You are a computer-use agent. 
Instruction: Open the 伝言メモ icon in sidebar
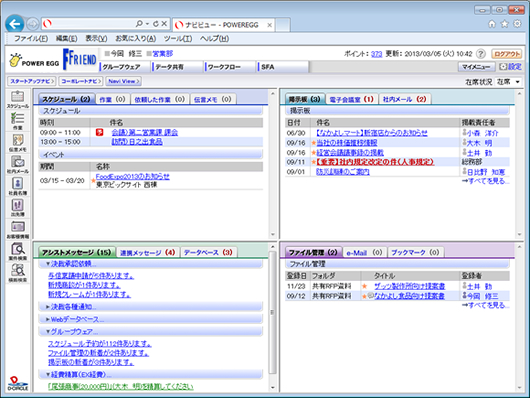pos(18,143)
